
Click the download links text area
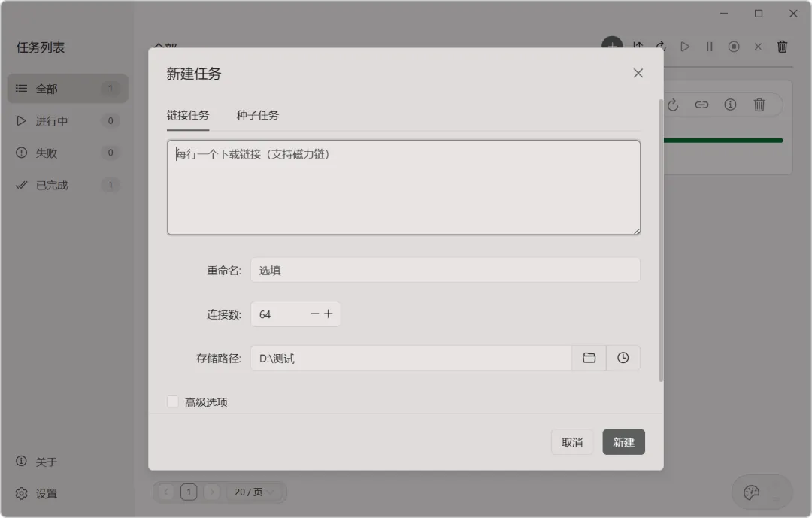pos(404,187)
